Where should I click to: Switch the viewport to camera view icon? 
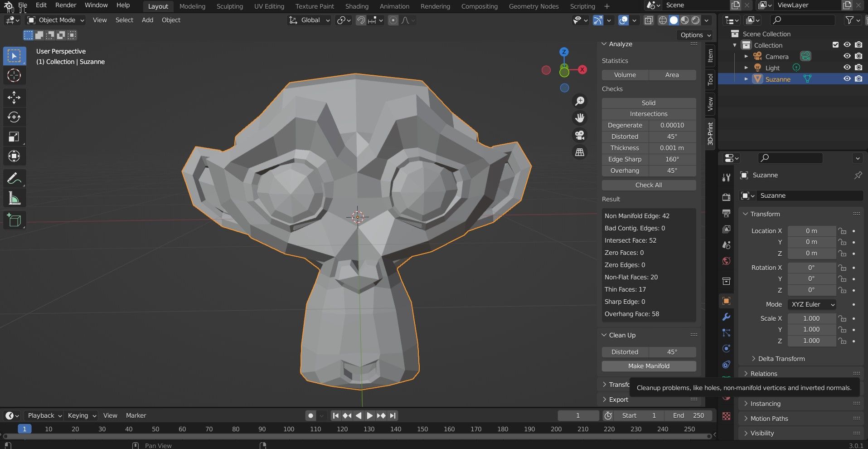click(580, 135)
